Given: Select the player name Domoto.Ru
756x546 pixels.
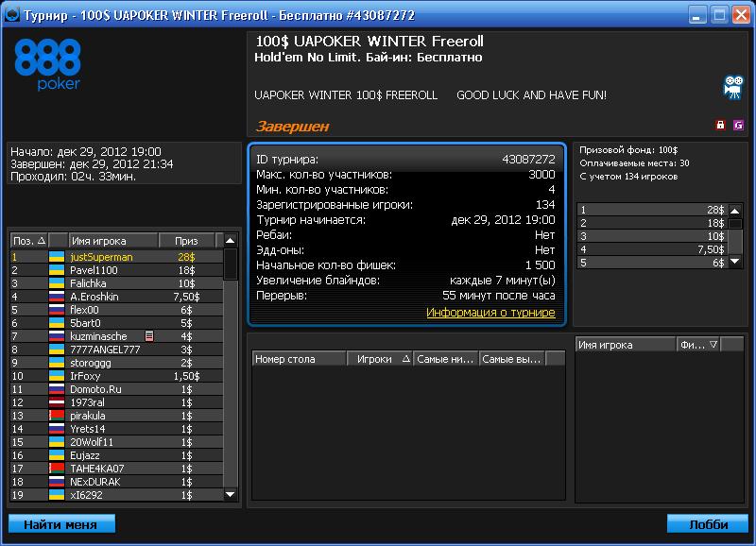Looking at the screenshot, I should 95,389.
